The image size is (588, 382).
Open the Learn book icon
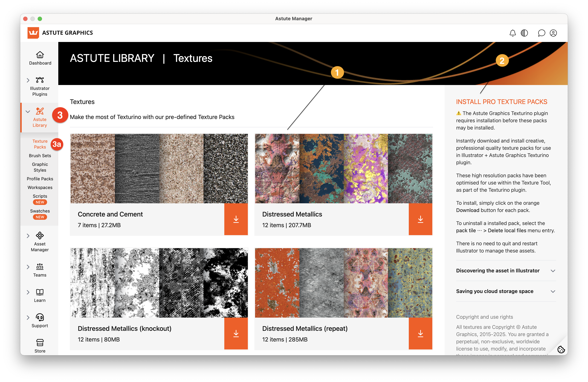40,292
